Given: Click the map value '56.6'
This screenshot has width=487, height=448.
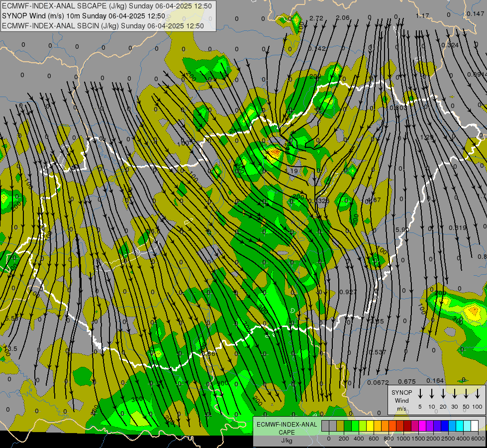Looking at the screenshot, I should (153, 231).
